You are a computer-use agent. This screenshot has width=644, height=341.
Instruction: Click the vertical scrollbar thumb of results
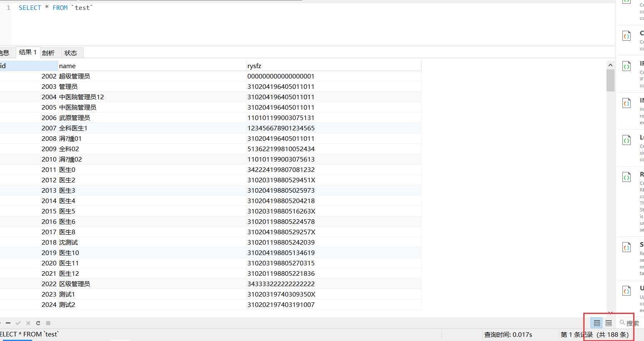pos(610,80)
